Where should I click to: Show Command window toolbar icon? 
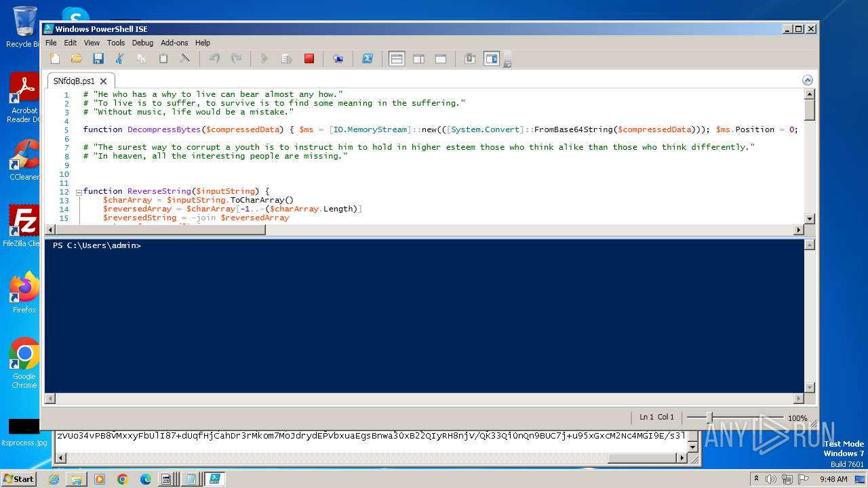(x=469, y=59)
